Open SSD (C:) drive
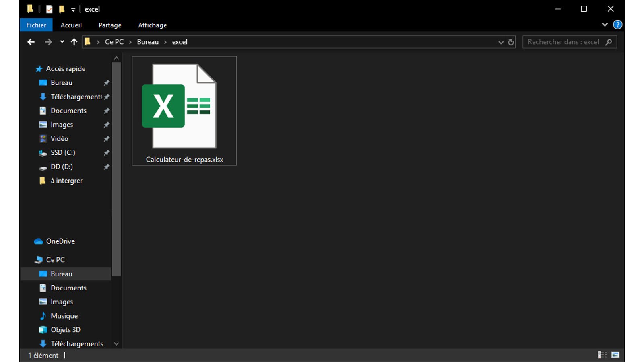 click(63, 152)
